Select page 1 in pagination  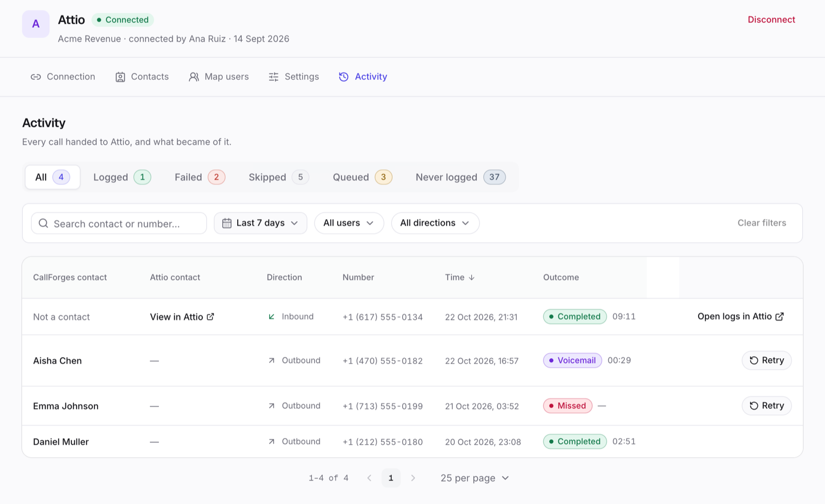pyautogui.click(x=391, y=478)
